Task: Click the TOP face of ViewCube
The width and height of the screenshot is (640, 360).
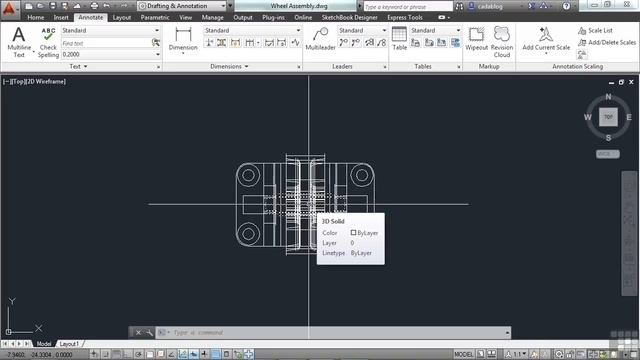Action: click(x=608, y=117)
